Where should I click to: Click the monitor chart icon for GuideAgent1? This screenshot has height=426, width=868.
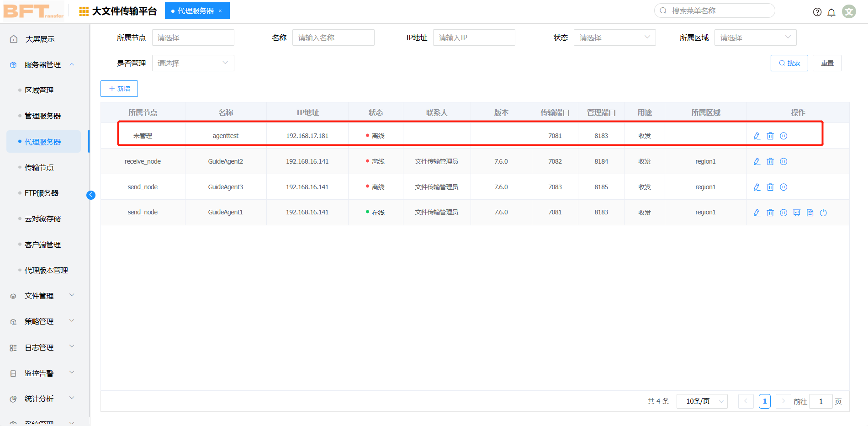click(x=797, y=213)
